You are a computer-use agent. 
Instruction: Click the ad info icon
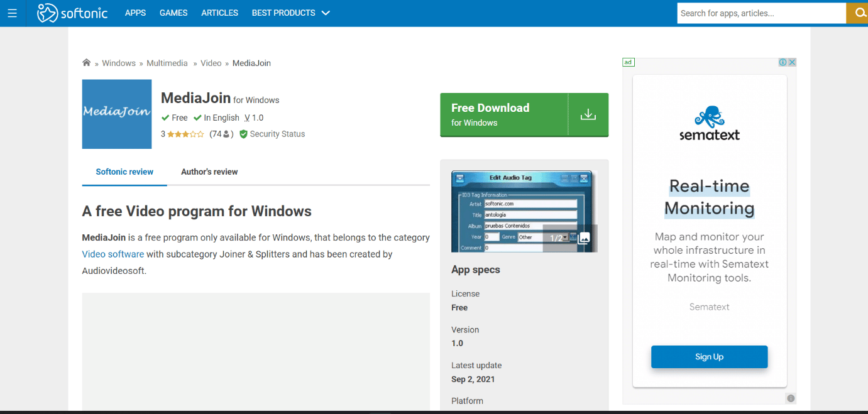pyautogui.click(x=783, y=62)
